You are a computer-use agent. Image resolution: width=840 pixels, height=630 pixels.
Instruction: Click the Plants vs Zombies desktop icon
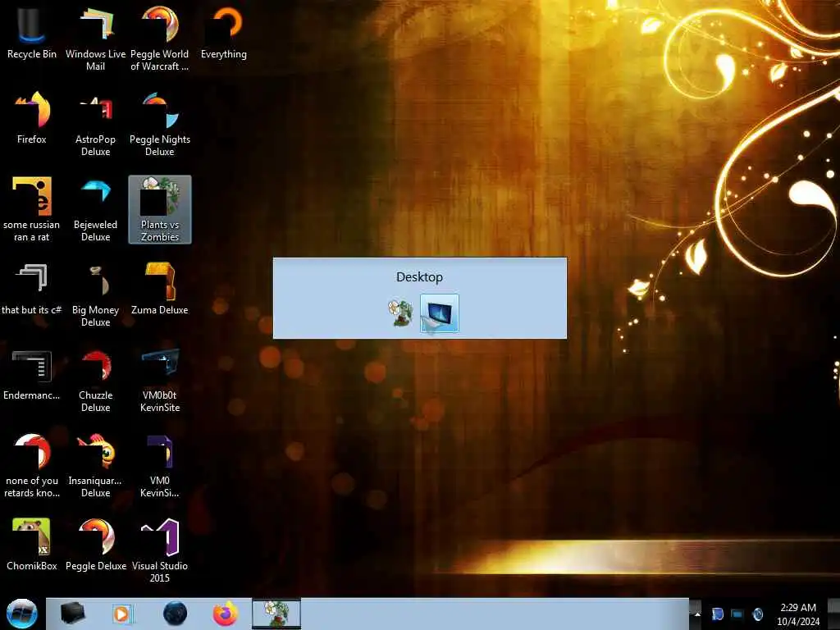pos(160,209)
